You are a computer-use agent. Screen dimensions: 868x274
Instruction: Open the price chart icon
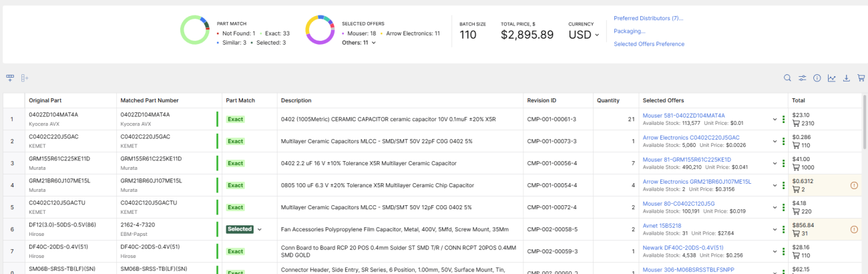point(832,78)
